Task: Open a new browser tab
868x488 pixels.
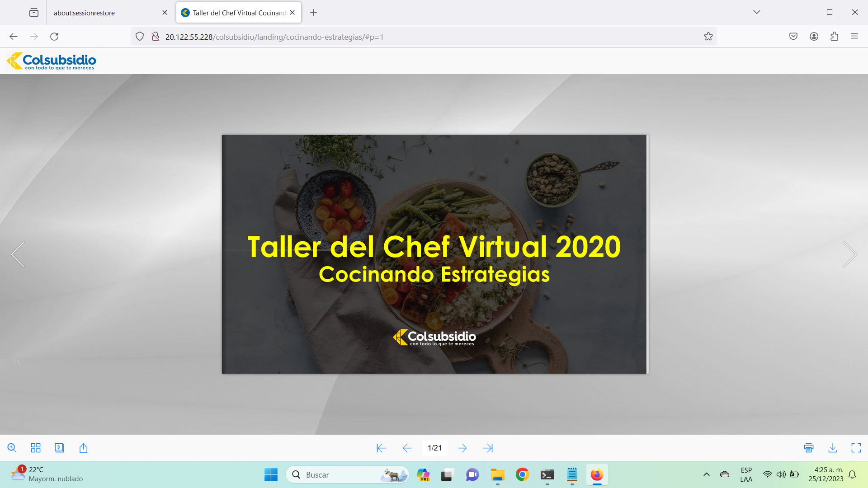Action: [313, 13]
